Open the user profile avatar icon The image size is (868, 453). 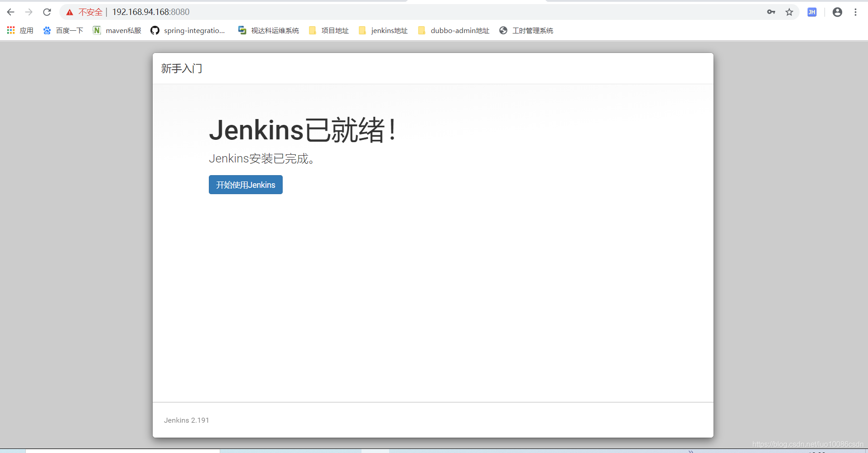click(x=837, y=12)
